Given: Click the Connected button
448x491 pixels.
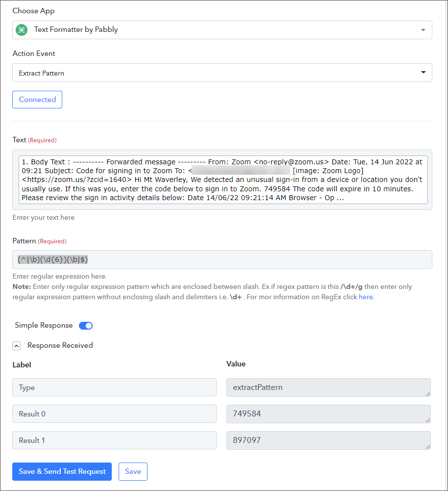Looking at the screenshot, I should [x=37, y=100].
